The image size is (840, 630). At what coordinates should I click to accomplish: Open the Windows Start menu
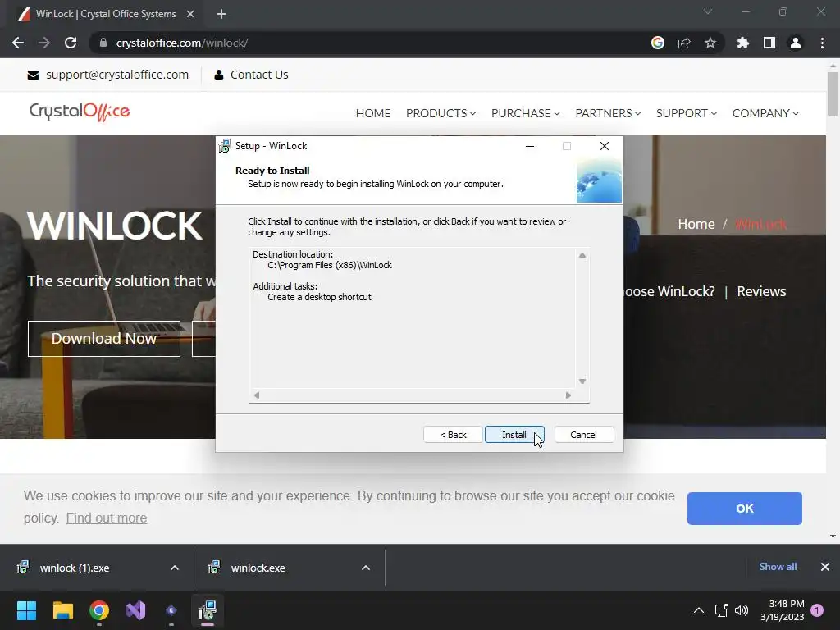[26, 610]
